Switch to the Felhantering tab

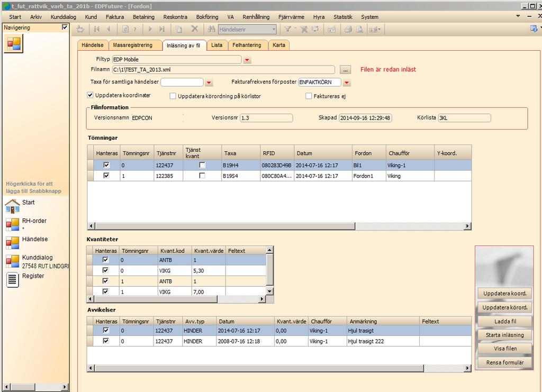(x=247, y=45)
